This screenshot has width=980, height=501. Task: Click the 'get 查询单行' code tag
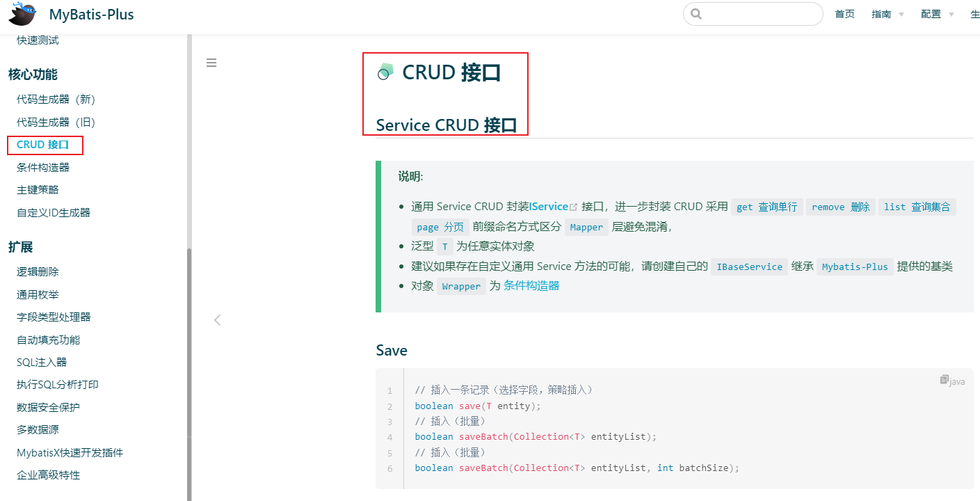pos(767,207)
